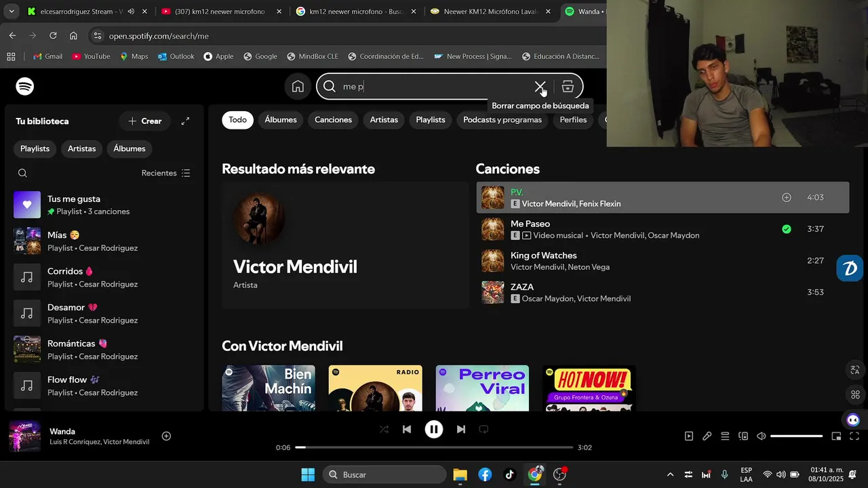Open Victor Mendivil artist result card

345,245
